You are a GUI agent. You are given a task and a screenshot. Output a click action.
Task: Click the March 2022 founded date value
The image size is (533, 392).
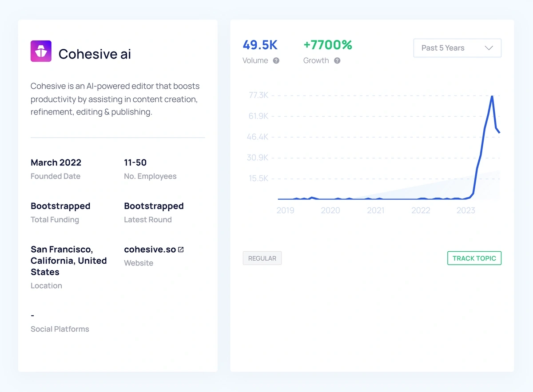coord(56,162)
